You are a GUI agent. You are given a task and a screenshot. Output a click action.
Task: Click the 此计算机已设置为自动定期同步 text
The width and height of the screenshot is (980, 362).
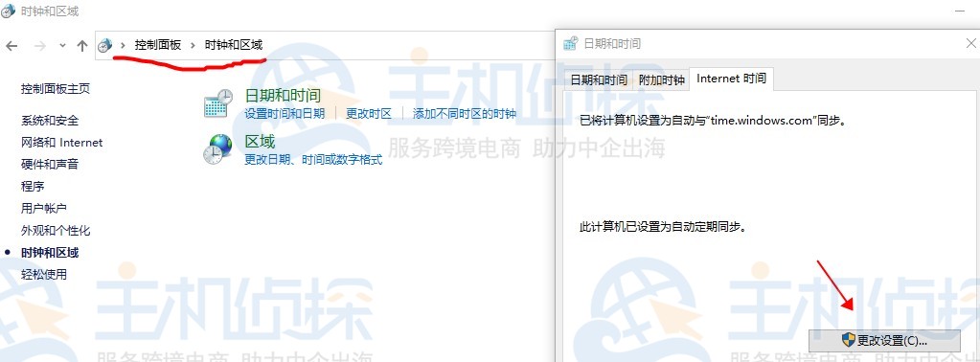pyautogui.click(x=663, y=227)
